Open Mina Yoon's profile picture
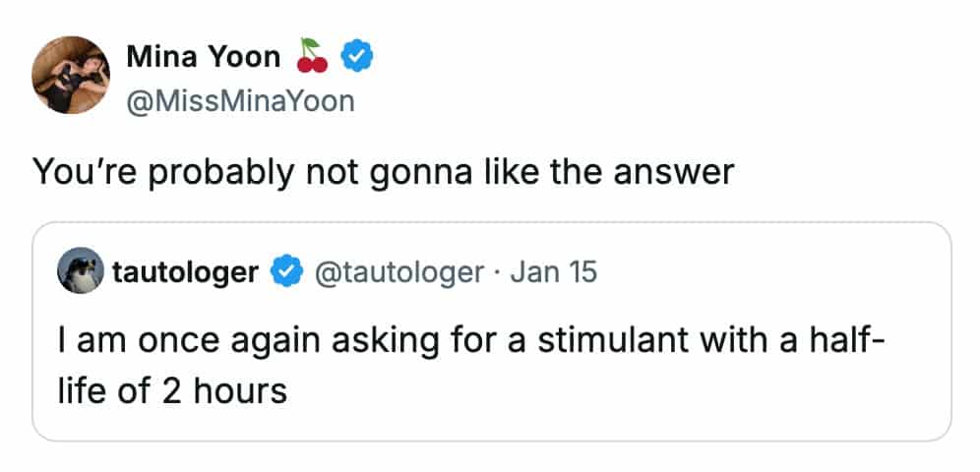 click(x=71, y=77)
